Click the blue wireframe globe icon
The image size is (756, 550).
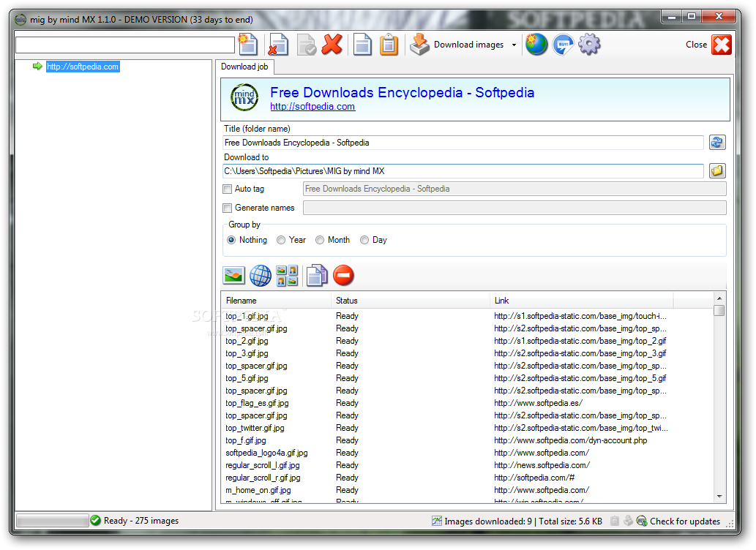261,276
